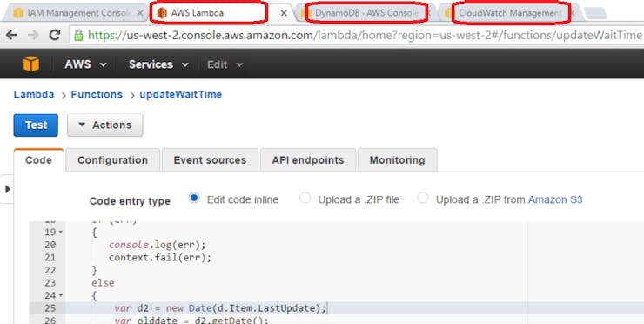644x324 pixels.
Task: Open the Actions dropdown button
Action: (104, 125)
